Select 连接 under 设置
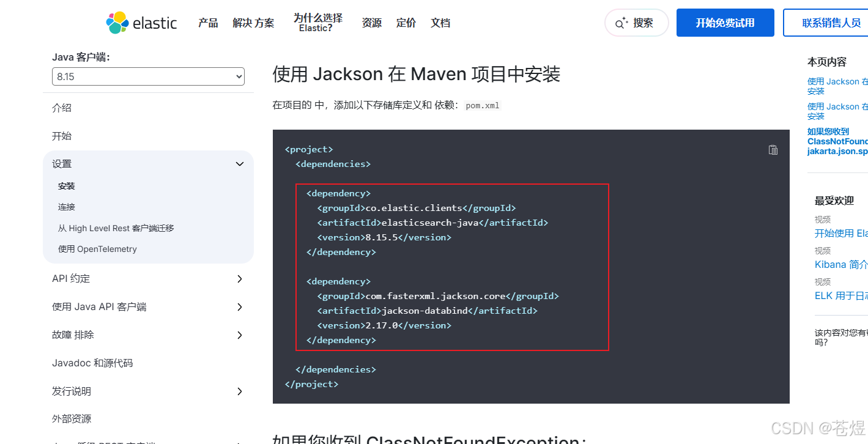The height and width of the screenshot is (444, 868). click(x=67, y=207)
